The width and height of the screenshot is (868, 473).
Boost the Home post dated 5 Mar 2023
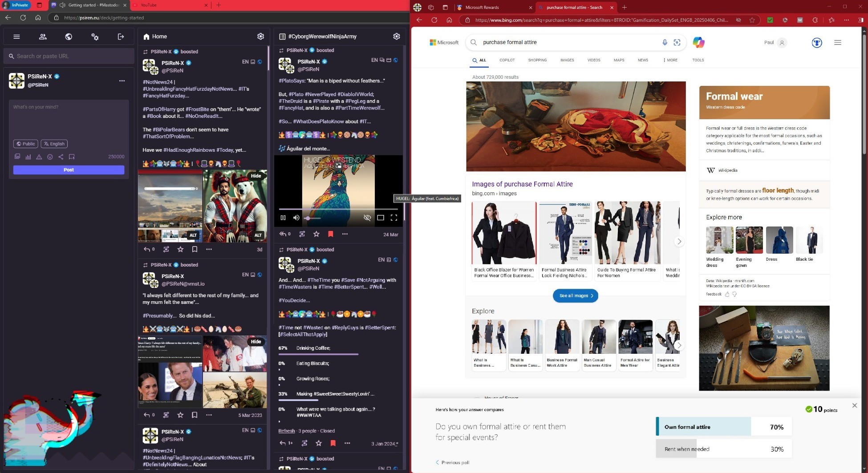click(x=166, y=415)
